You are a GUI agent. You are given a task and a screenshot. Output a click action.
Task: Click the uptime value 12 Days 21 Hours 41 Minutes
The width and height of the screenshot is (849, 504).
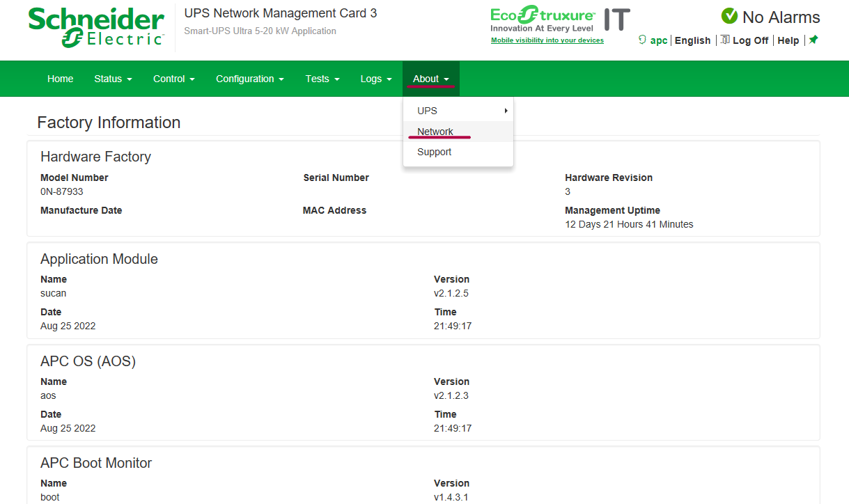[x=629, y=224]
